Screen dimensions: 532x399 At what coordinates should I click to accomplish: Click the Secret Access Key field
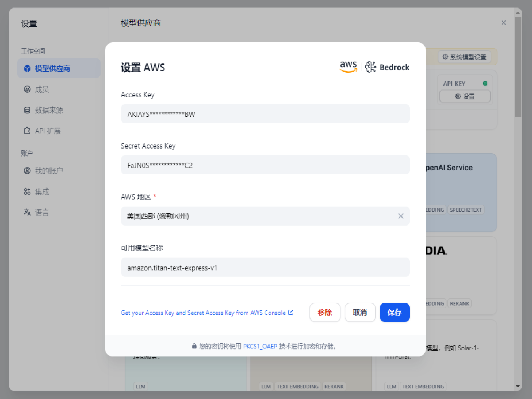[x=265, y=165]
